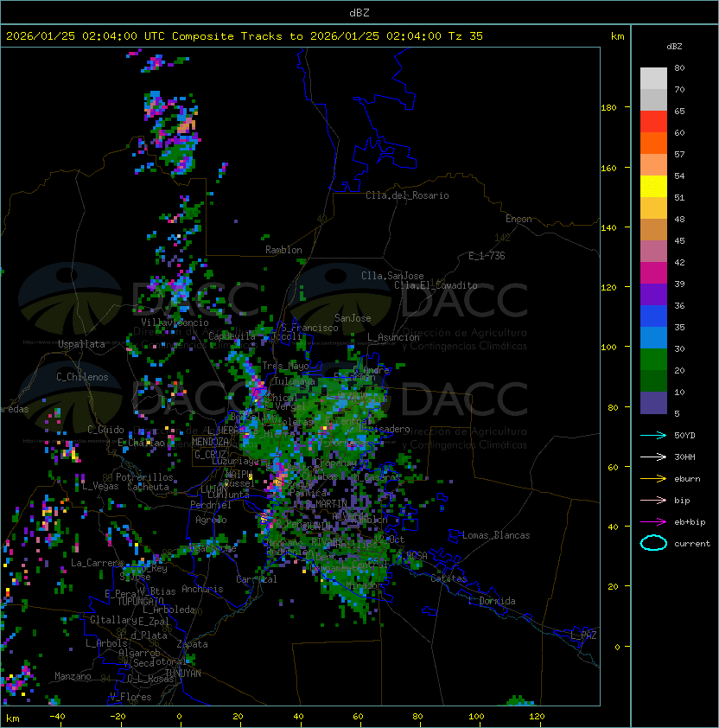Click the -40 km horizontal axis tick
The height and width of the screenshot is (728, 719).
tap(57, 717)
